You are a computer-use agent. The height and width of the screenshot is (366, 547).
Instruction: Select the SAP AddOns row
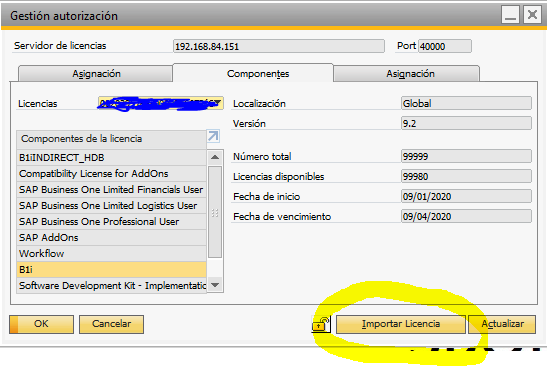point(112,238)
